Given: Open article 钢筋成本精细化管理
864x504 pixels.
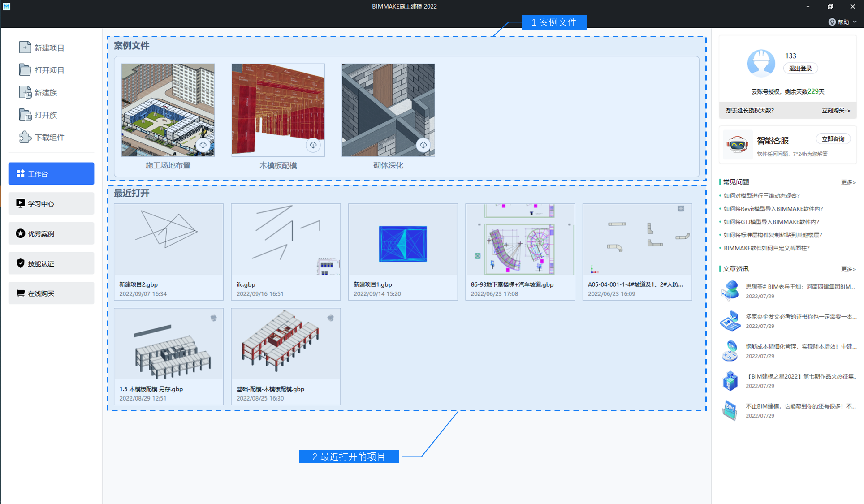Looking at the screenshot, I should click(x=801, y=346).
